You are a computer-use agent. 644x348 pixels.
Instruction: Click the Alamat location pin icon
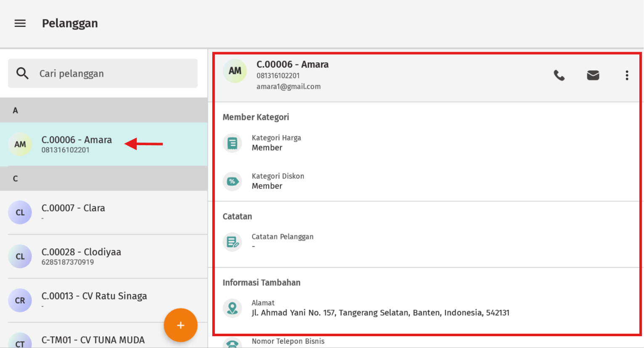click(232, 308)
